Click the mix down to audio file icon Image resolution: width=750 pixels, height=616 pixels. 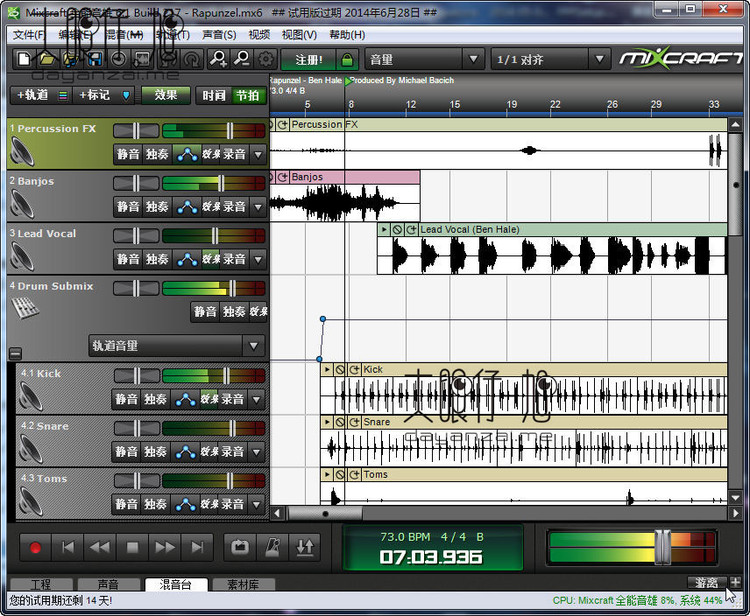[143, 59]
